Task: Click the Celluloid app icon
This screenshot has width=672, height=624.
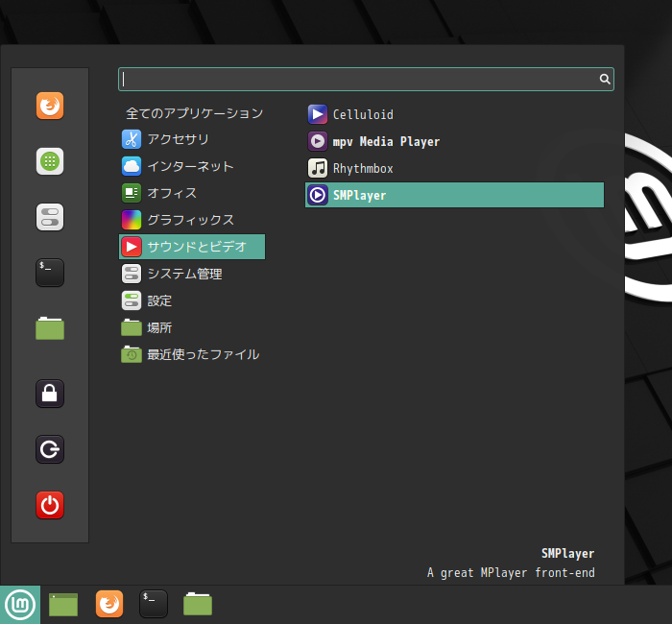Action: coord(318,114)
